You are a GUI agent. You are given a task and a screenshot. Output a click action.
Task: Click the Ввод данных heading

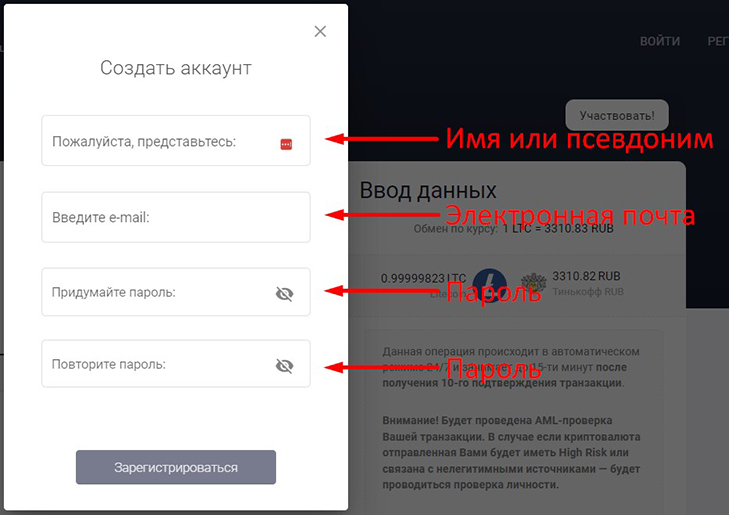pyautogui.click(x=428, y=191)
